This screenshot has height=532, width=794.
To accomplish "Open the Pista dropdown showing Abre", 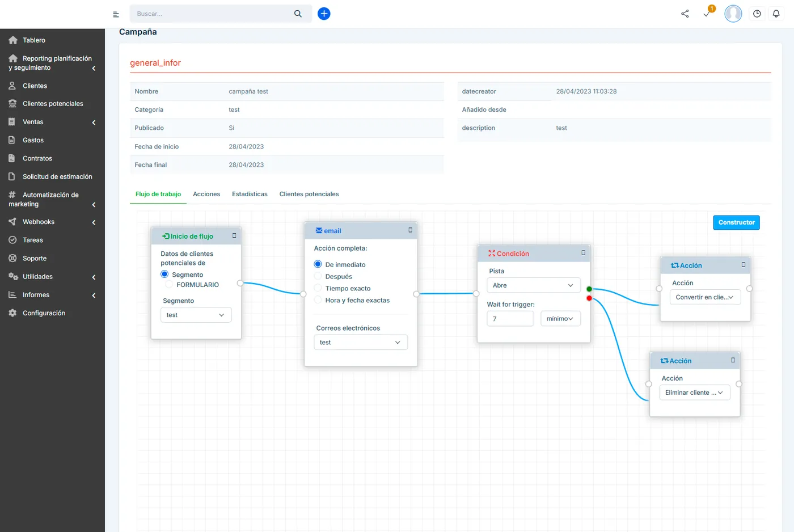I will pos(534,285).
